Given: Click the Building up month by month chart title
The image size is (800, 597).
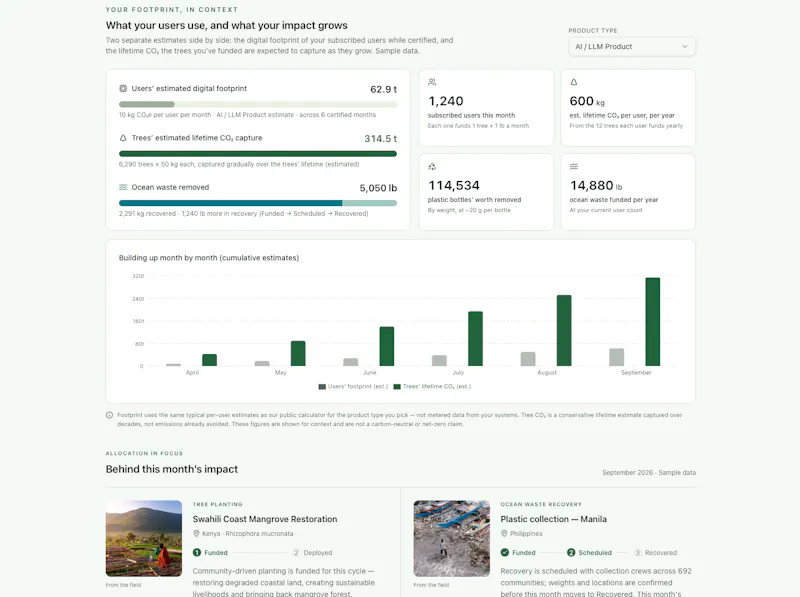Looking at the screenshot, I should (209, 258).
